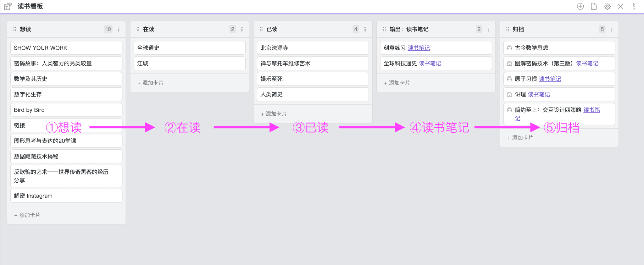
Task: Click the top-right more options dots
Action: click(x=634, y=6)
